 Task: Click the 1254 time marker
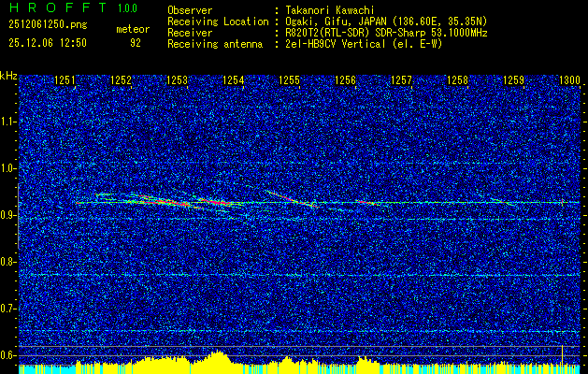click(234, 80)
